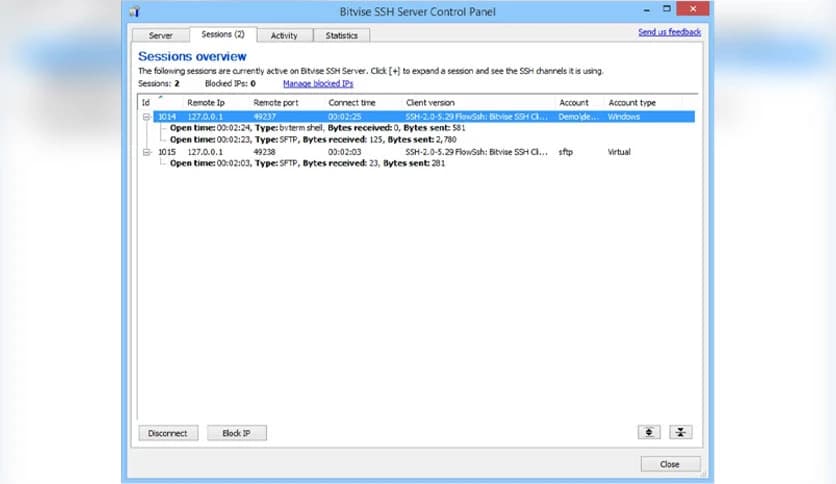The height and width of the screenshot is (484, 836).
Task: Click the Close button at bottom
Action: 670,464
